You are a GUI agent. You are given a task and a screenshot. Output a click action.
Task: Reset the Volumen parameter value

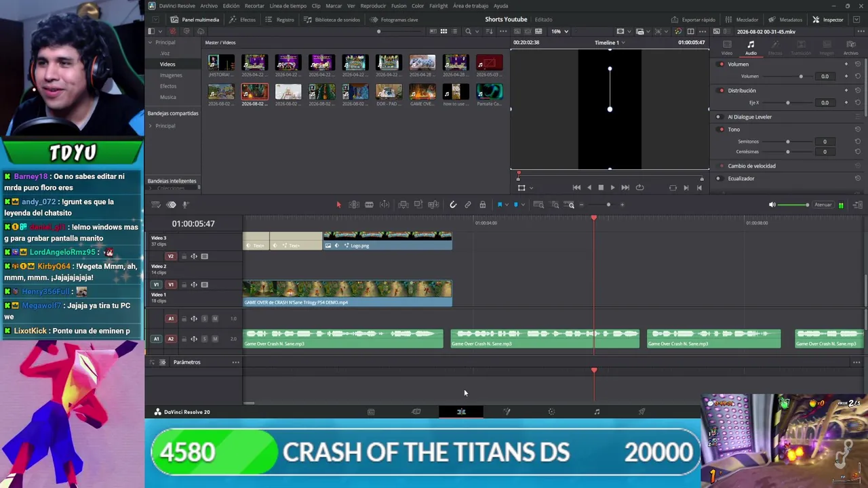[x=858, y=77]
